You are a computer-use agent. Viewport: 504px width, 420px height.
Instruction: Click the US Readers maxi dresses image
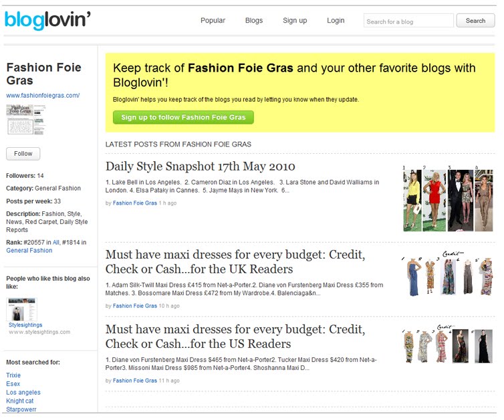click(x=447, y=344)
